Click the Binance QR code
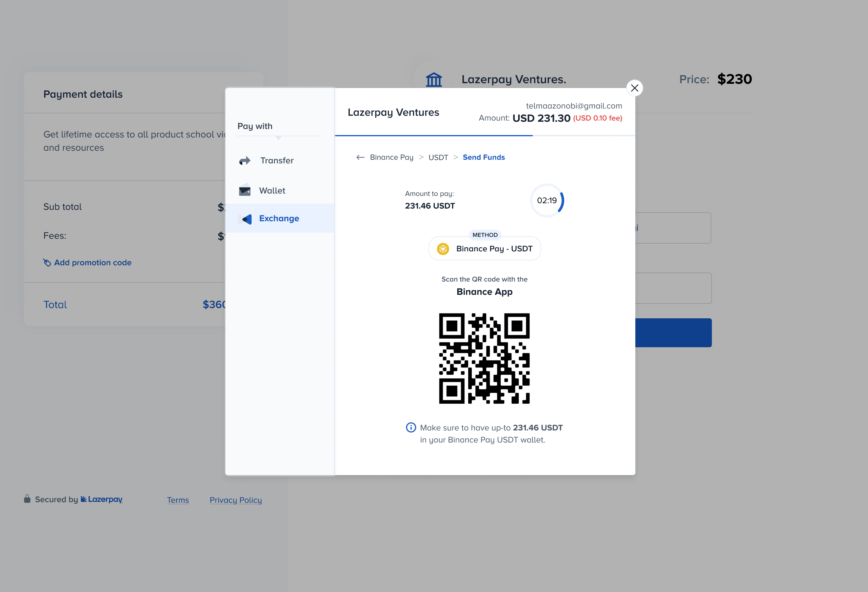The image size is (868, 592). [484, 359]
